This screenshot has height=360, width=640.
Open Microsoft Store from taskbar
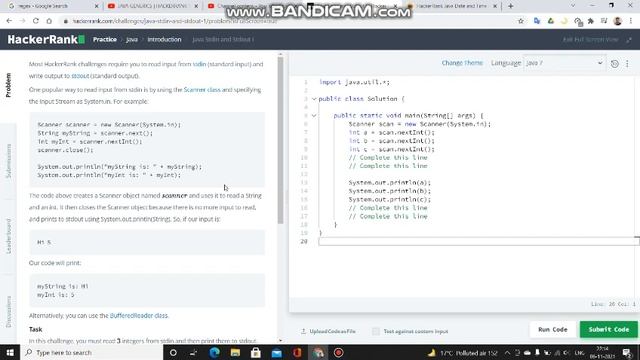(x=256, y=352)
